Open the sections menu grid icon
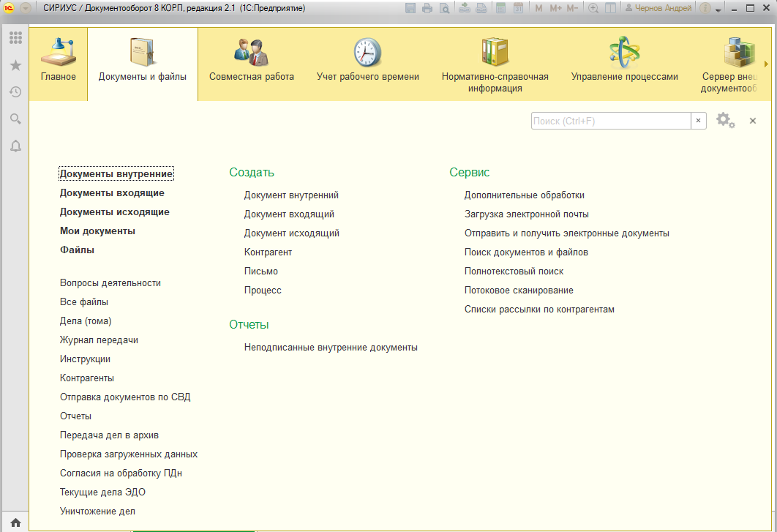Viewport: 777px width, 532px height. click(x=15, y=38)
